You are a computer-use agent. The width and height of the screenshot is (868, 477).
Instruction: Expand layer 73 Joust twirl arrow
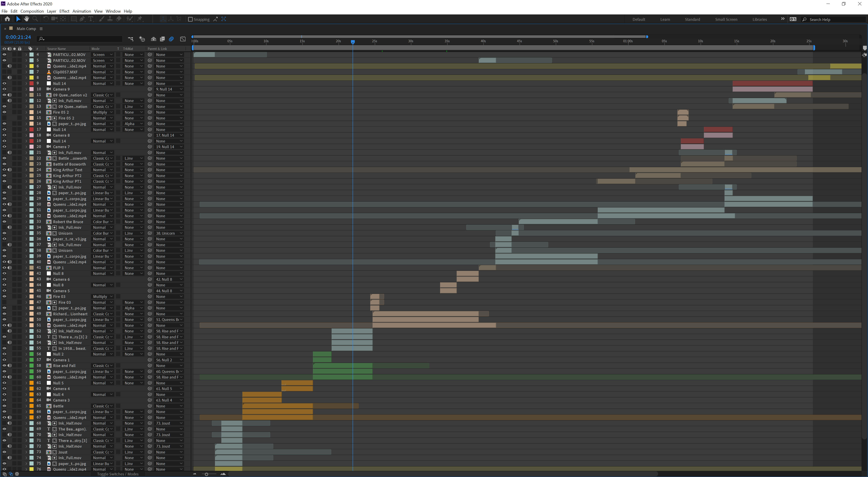pos(26,452)
